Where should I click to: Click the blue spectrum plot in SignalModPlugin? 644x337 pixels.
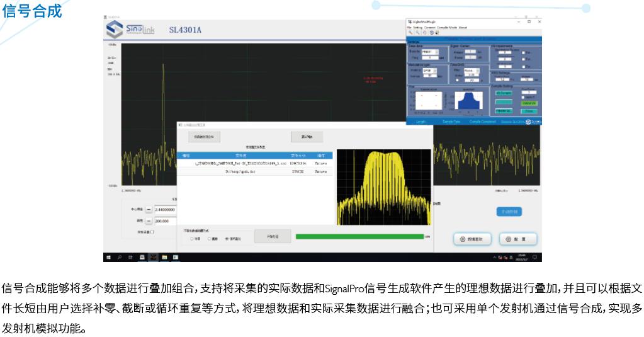pyautogui.click(x=468, y=100)
